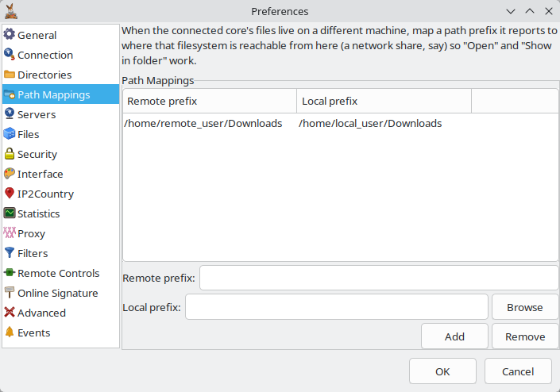
Task: Click the Browse button
Action: click(524, 307)
